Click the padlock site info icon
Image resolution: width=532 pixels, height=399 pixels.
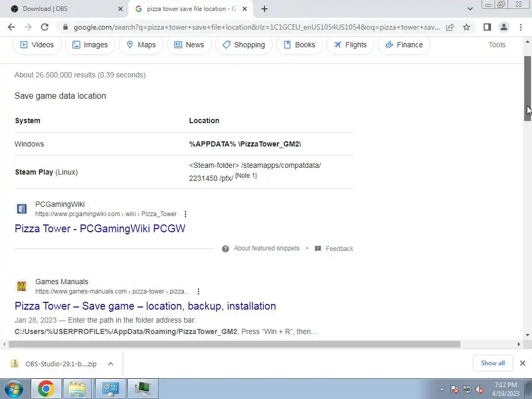pyautogui.click(x=65, y=27)
